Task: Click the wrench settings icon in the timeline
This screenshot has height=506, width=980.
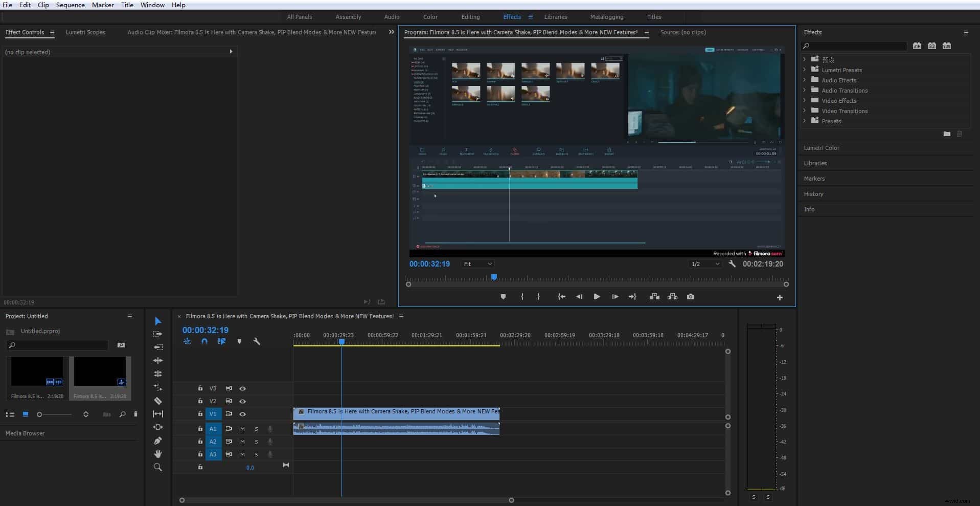Action: tap(256, 341)
